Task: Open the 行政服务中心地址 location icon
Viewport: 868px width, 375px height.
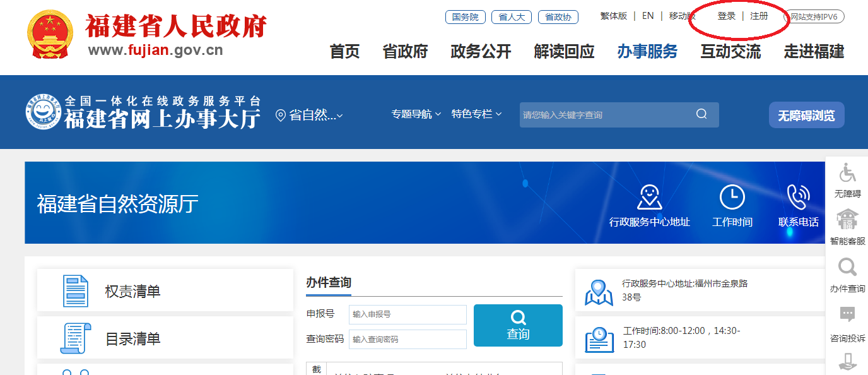Action: (649, 198)
